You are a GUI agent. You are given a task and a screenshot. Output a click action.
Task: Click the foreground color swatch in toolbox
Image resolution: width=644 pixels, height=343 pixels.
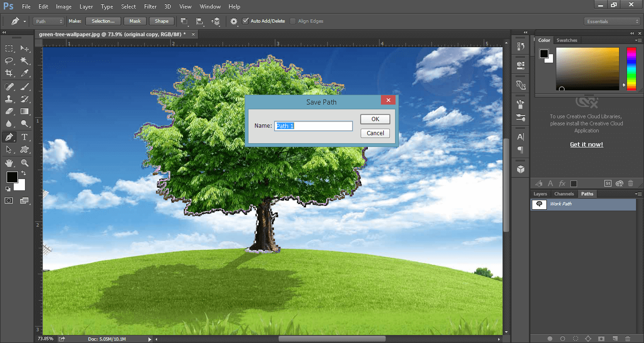pos(12,178)
